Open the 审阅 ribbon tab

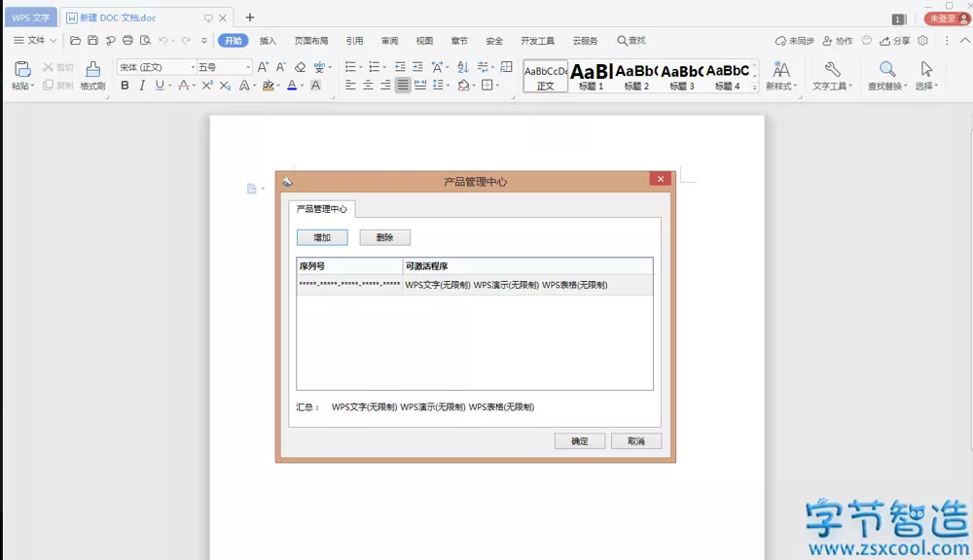point(390,41)
